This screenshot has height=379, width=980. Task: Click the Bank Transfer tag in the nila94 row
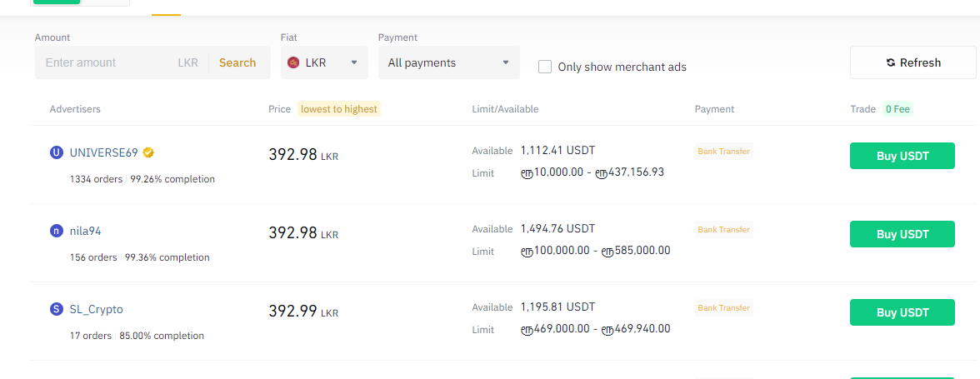(723, 230)
